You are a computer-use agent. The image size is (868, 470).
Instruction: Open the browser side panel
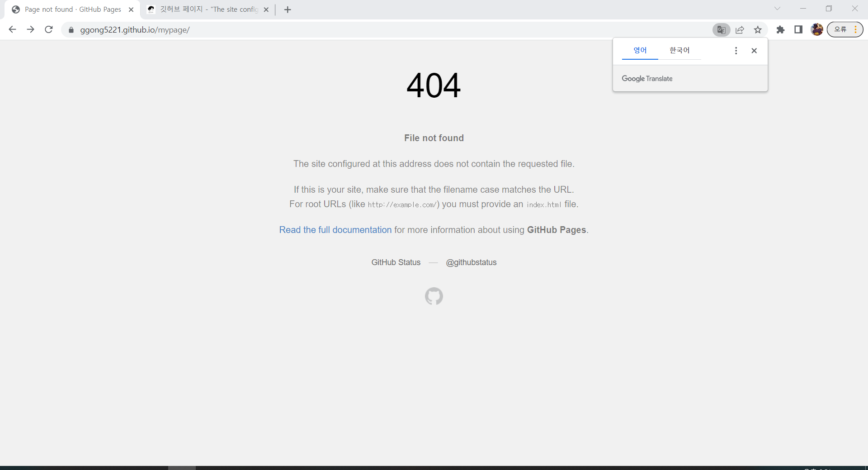click(798, 30)
